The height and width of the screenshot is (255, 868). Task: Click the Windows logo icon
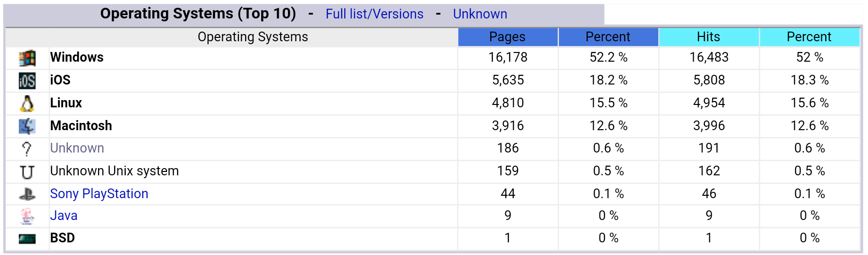click(x=27, y=58)
